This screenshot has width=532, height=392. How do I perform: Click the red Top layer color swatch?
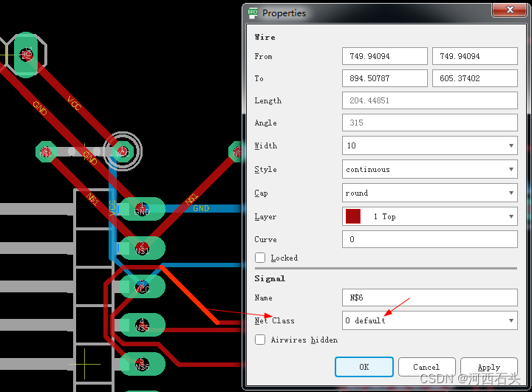point(353,216)
